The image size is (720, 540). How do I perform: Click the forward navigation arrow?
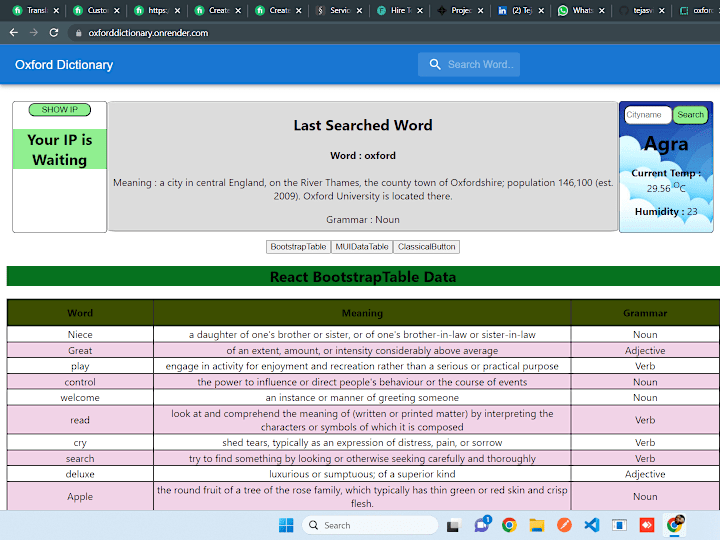[x=34, y=33]
